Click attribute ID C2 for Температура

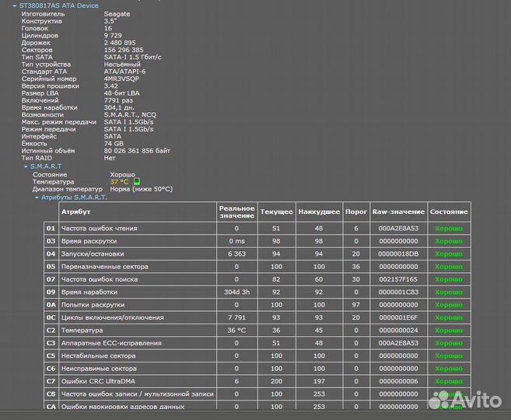(51, 330)
